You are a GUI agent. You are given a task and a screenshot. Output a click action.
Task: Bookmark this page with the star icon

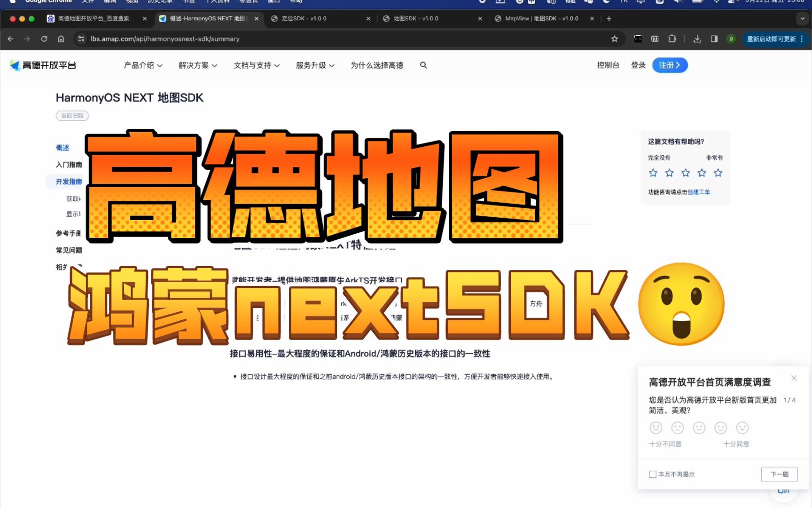pyautogui.click(x=615, y=39)
